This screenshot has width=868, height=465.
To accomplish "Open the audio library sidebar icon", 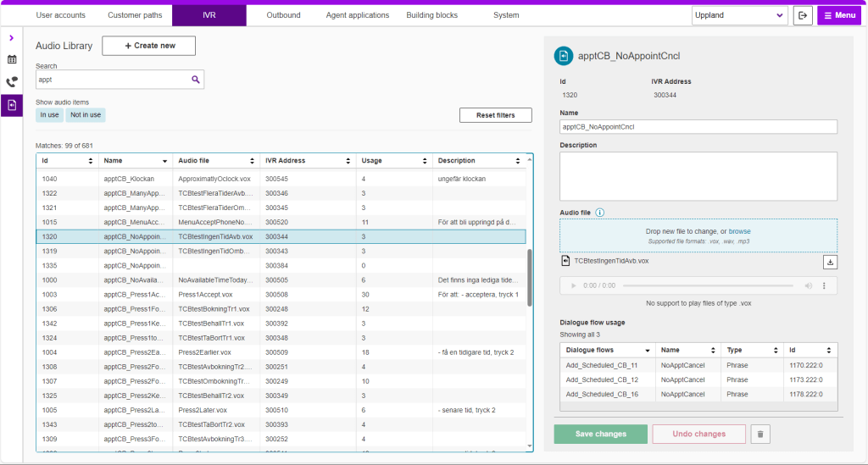I will click(12, 105).
